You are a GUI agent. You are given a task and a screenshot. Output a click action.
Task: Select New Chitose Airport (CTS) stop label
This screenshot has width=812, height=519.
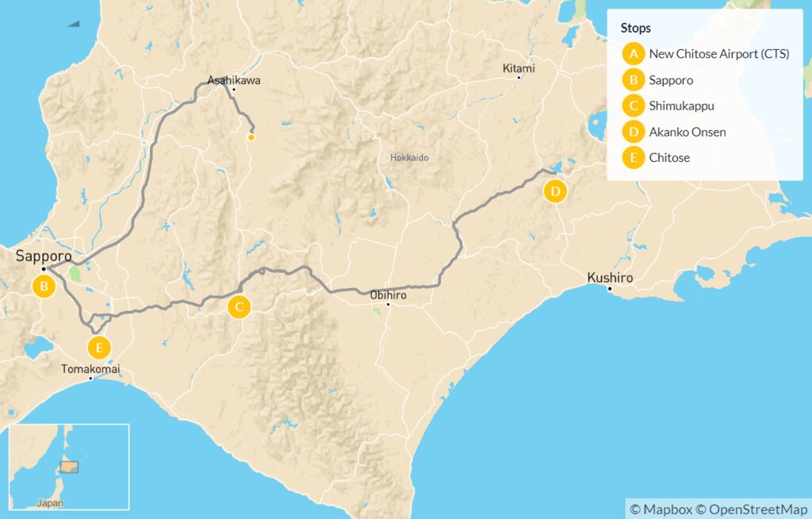pyautogui.click(x=718, y=55)
